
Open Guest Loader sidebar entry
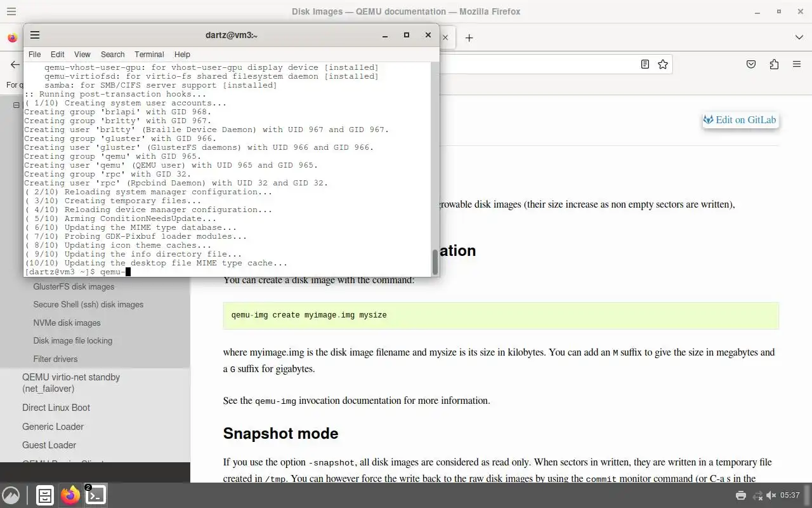point(49,445)
